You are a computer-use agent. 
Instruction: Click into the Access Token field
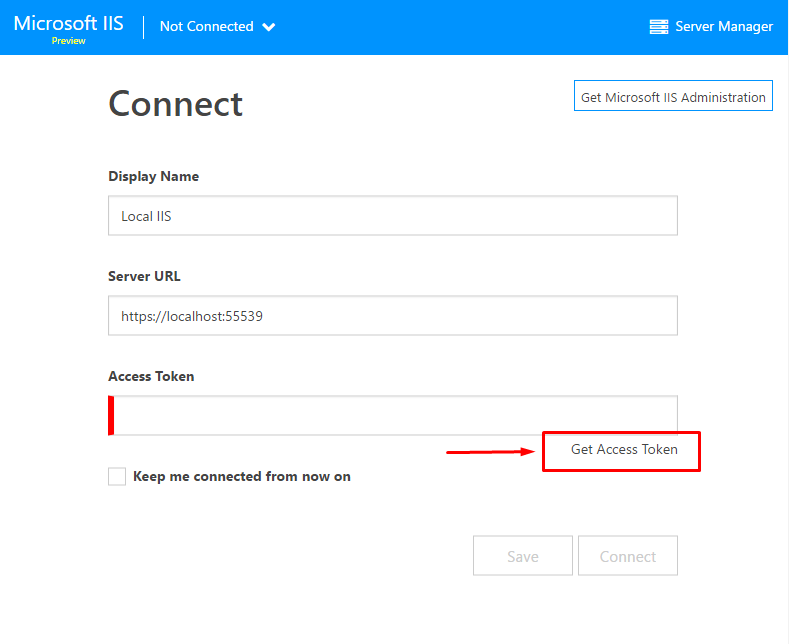392,415
